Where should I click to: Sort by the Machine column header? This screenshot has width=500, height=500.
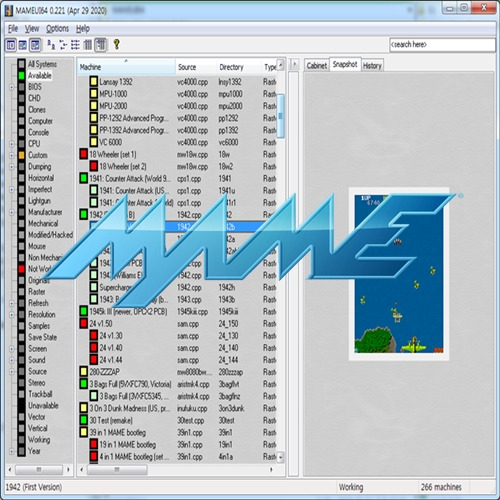pos(126,67)
